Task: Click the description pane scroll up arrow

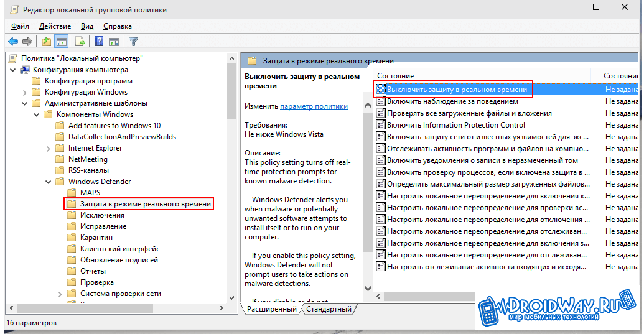Action: click(x=368, y=106)
